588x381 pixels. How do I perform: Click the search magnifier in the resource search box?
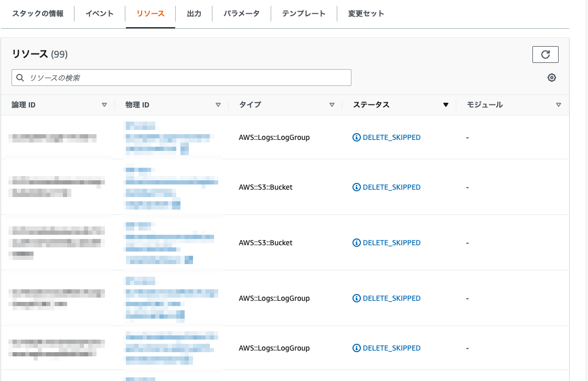[20, 77]
